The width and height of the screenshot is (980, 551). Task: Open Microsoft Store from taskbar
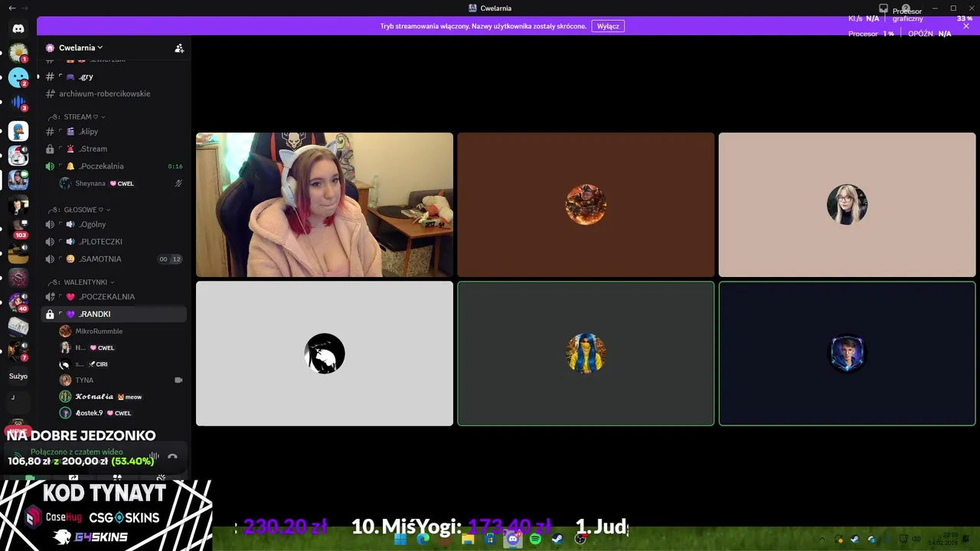[x=490, y=539]
